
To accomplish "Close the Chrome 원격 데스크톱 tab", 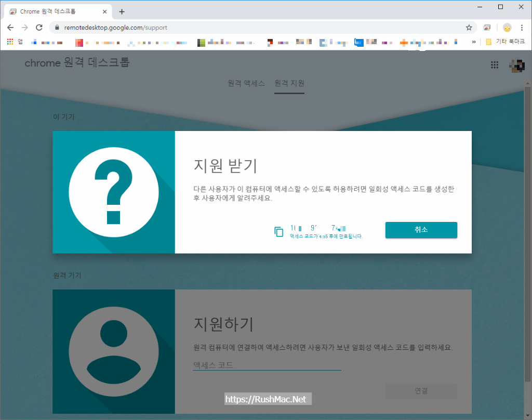I will [104, 11].
